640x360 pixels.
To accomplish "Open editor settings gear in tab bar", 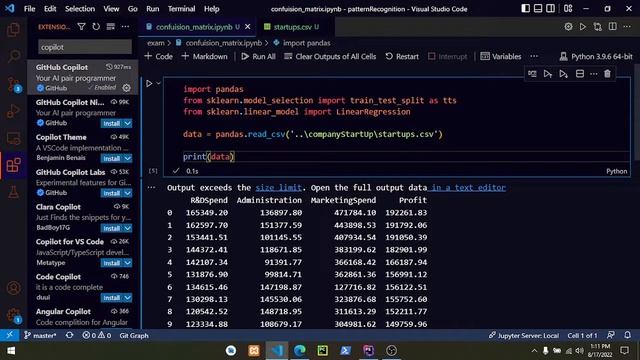I will pyautogui.click(x=568, y=27).
